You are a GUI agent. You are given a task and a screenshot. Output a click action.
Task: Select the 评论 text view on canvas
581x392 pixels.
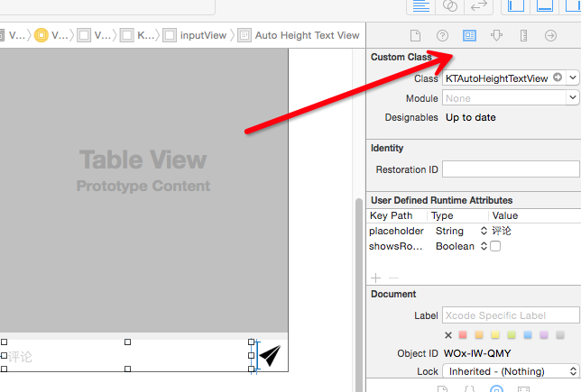[x=127, y=355]
